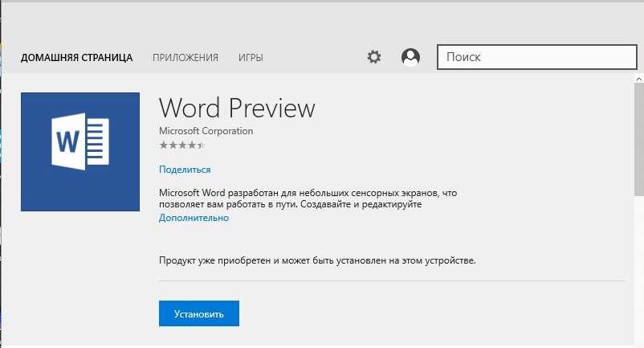Go to ДОМАШНЯЯ СТРАНИЦА tab
Image resolution: width=644 pixels, height=348 pixels.
[76, 58]
